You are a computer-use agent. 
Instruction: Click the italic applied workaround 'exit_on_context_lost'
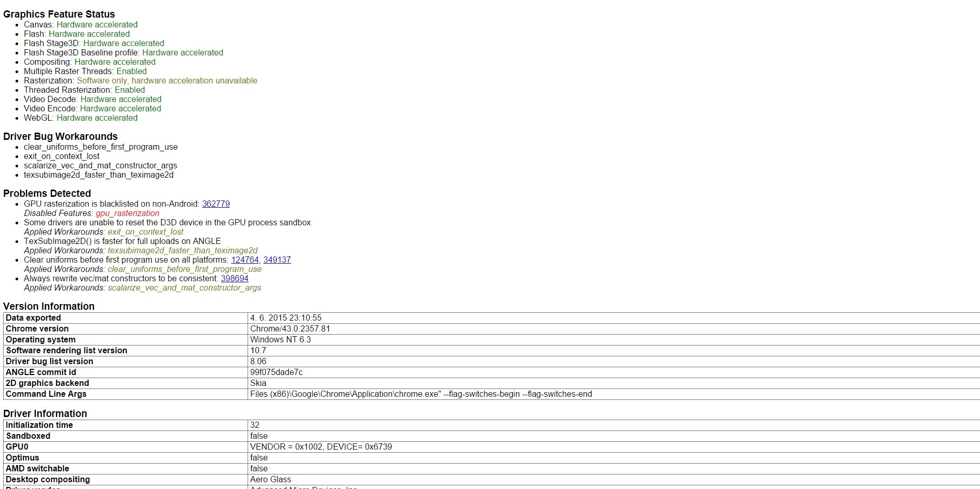[146, 232]
